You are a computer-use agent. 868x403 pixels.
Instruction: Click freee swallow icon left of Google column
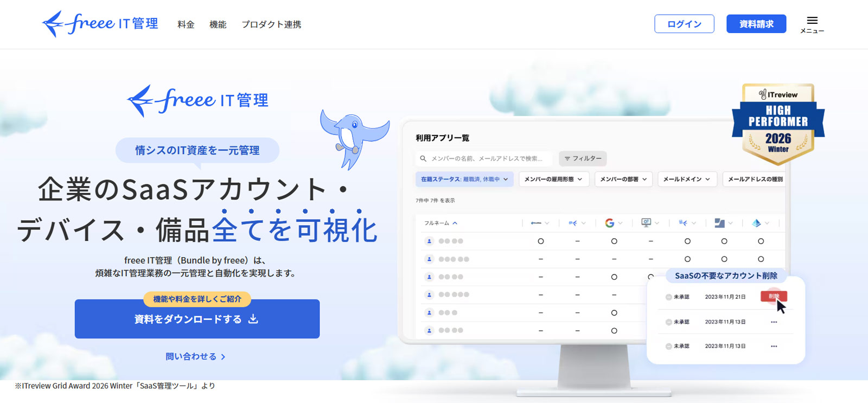(573, 223)
